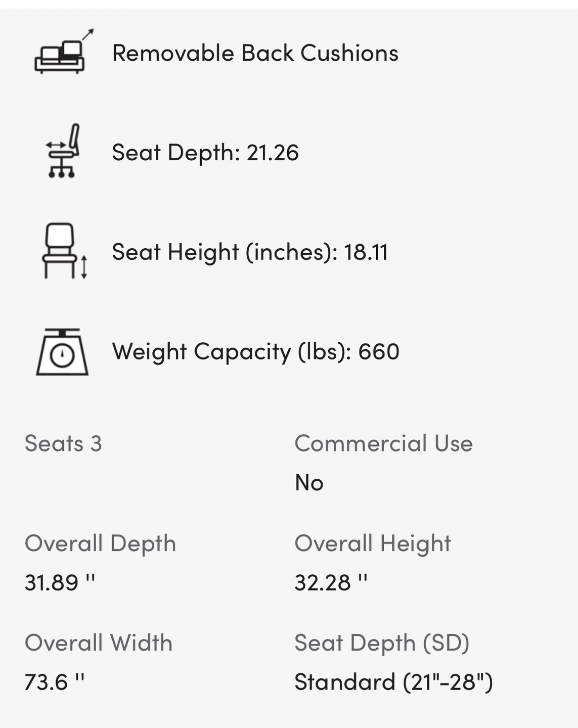Click the seat depth office chair icon
Viewport: 578px width, 728px height.
(62, 152)
